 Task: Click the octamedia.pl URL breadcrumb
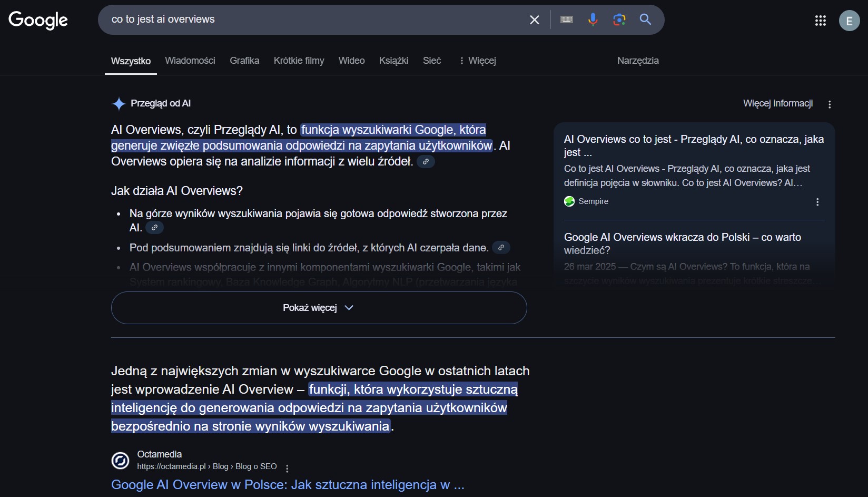(207, 466)
